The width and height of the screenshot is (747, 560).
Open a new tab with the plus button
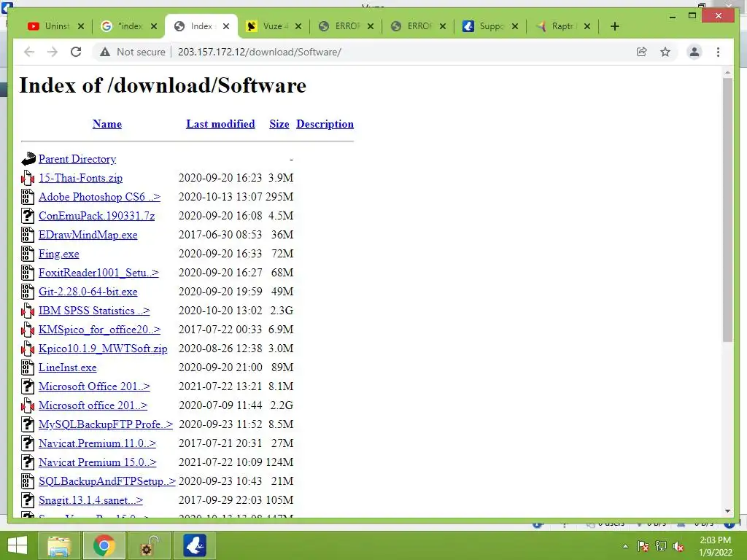click(614, 26)
